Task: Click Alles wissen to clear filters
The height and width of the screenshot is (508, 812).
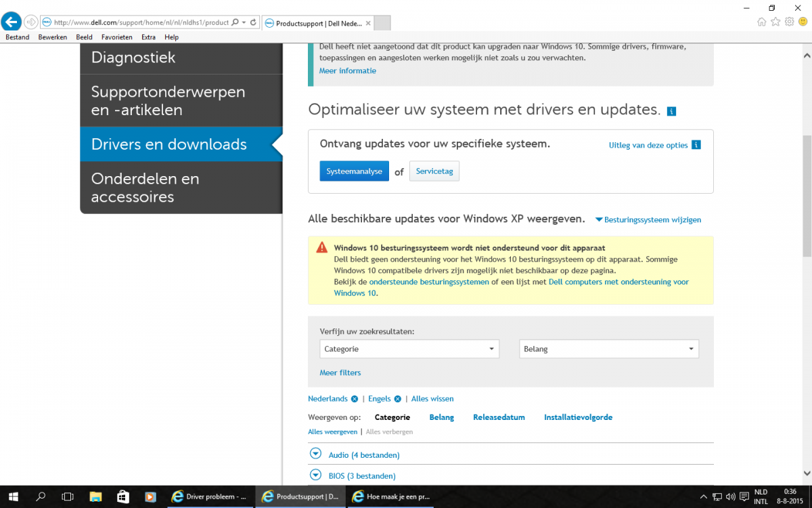Action: click(x=432, y=399)
